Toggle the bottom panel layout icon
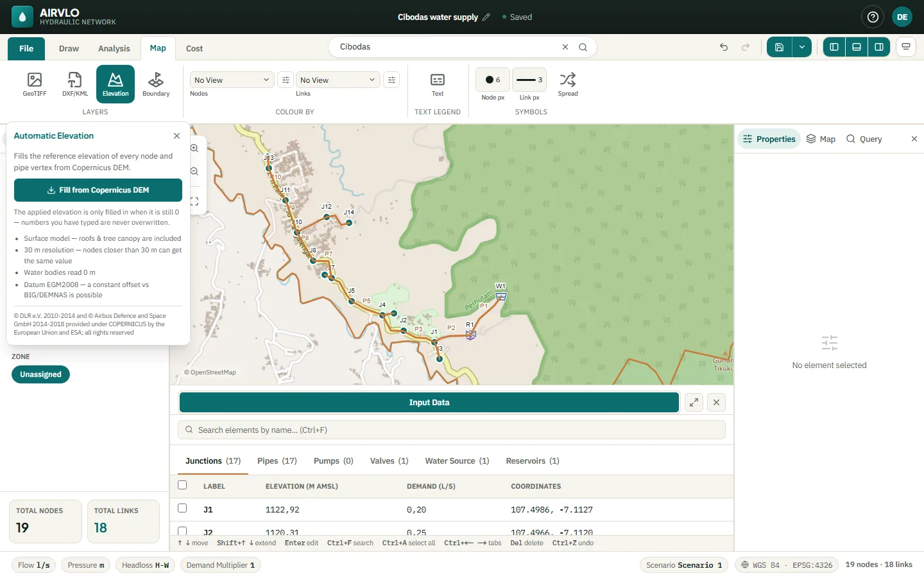The height and width of the screenshot is (578, 924). pos(857,47)
